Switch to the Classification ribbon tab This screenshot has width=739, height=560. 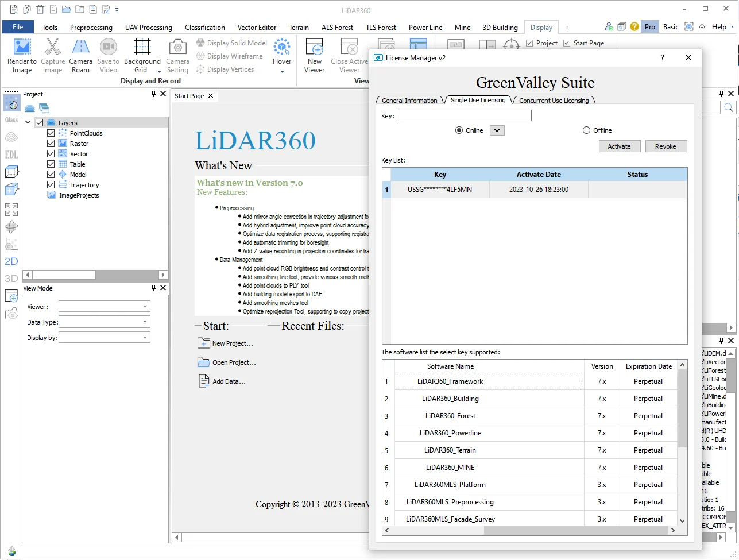click(205, 27)
